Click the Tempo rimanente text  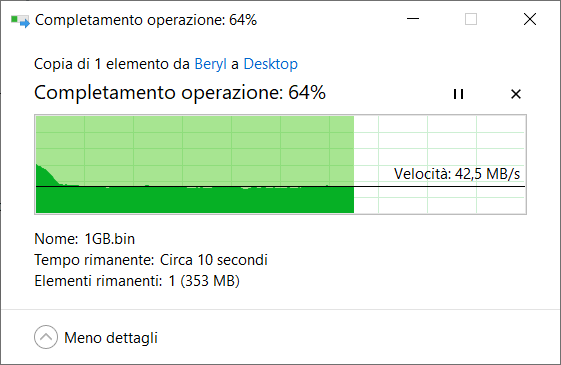[x=151, y=260]
